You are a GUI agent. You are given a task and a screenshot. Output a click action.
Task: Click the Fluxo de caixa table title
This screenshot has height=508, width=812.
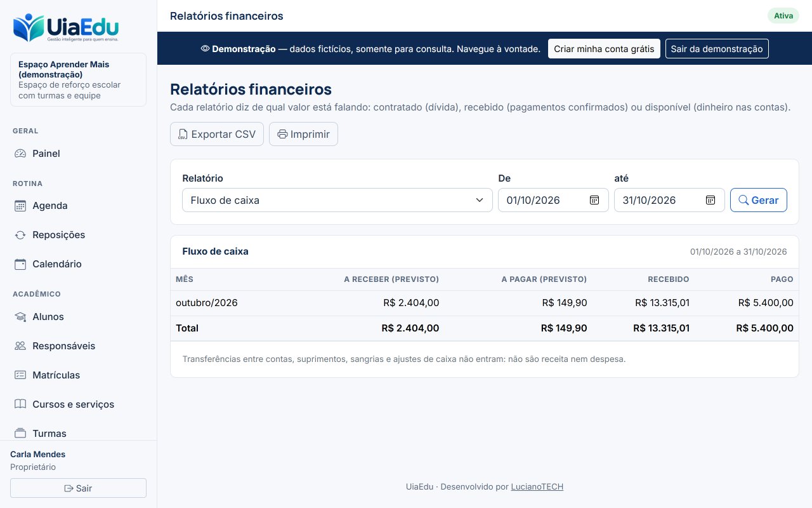[215, 251]
